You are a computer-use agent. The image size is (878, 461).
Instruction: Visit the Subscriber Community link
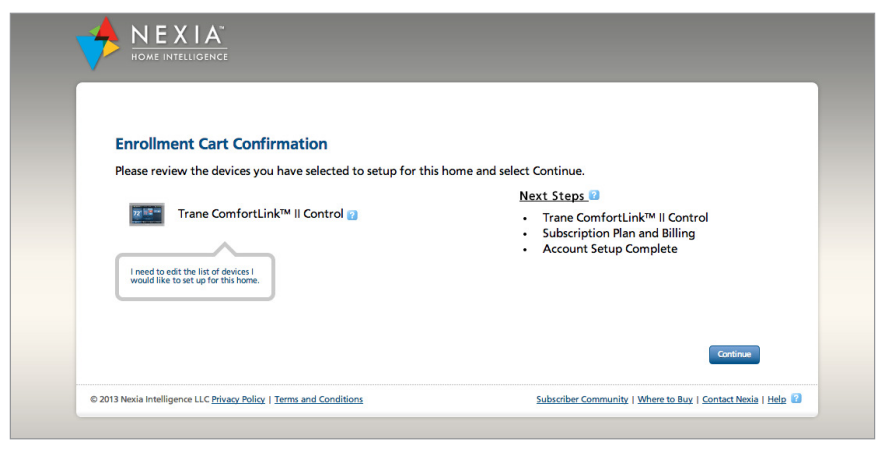pos(582,399)
